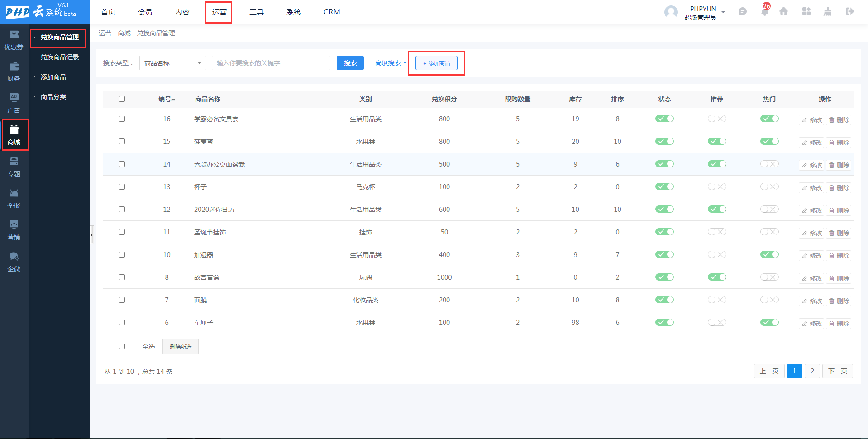Open the 财务 finance sidebar icon
The width and height of the screenshot is (868, 439).
(x=14, y=72)
